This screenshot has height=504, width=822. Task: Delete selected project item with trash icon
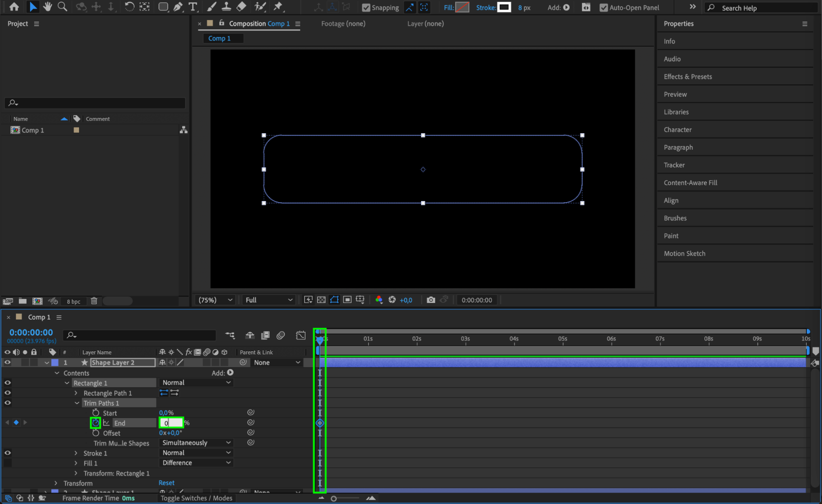tap(94, 301)
